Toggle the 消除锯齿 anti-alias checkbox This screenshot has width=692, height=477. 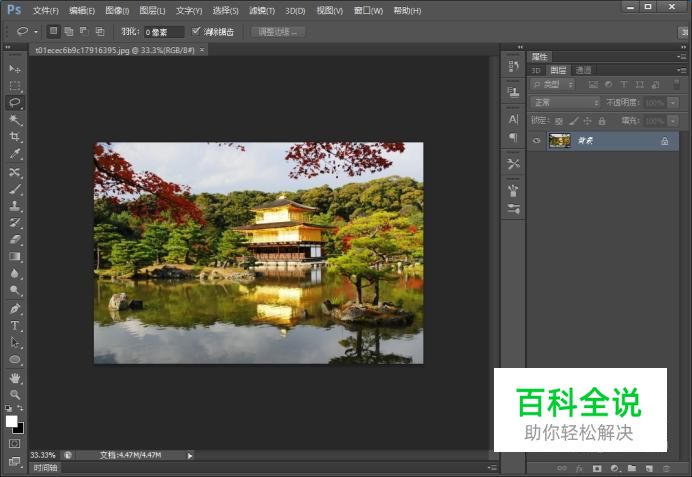pos(196,31)
